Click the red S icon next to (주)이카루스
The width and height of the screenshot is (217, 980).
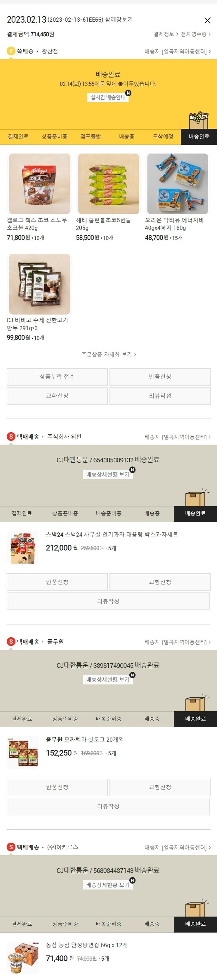point(11,847)
